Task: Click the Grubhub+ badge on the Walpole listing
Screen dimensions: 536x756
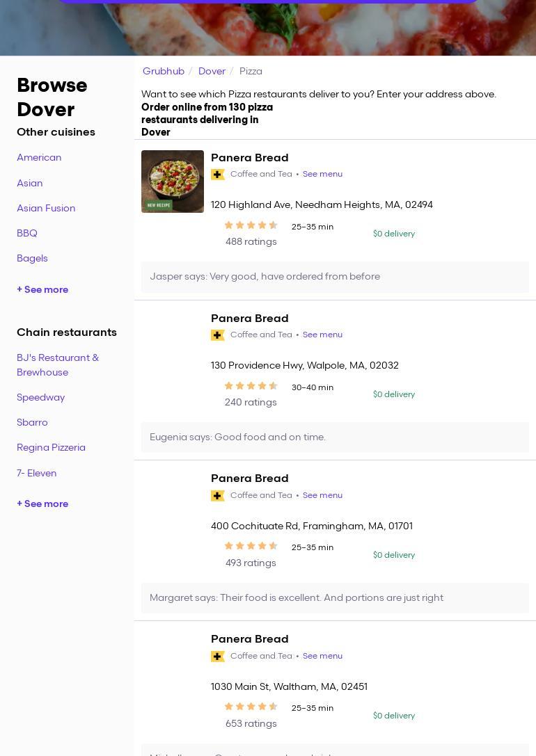Action: pyautogui.click(x=218, y=335)
